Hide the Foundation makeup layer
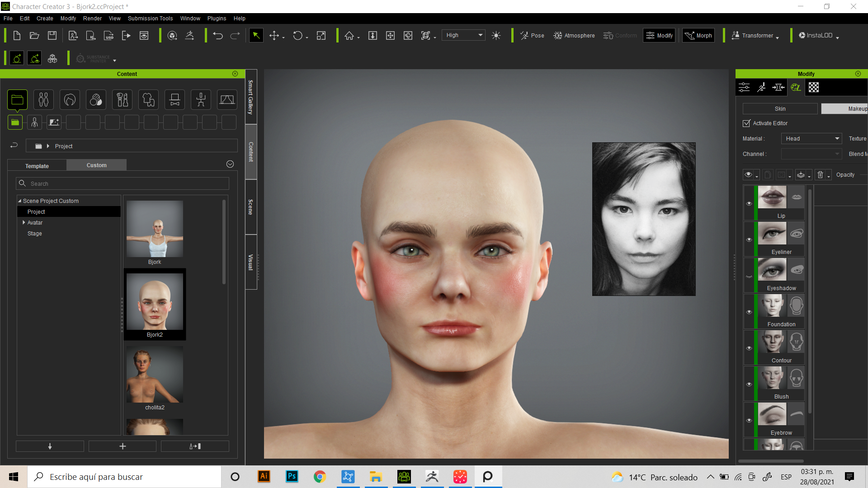This screenshot has width=868, height=488. click(749, 312)
